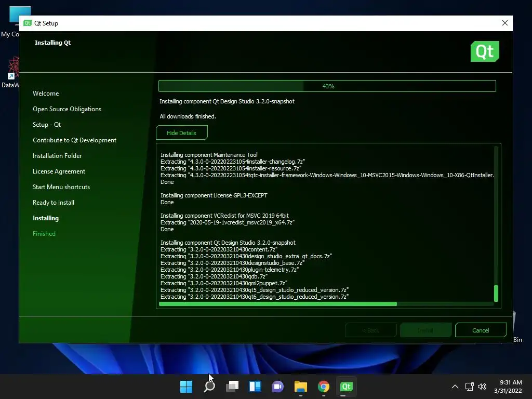Select the Installing step in the sidebar
Viewport: 532px width, 399px height.
click(46, 218)
